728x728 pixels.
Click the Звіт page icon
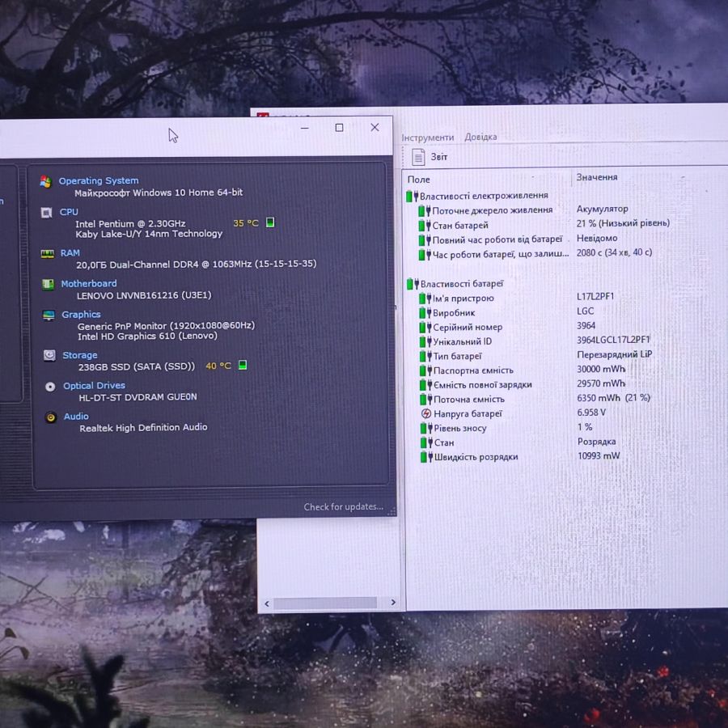pos(418,158)
